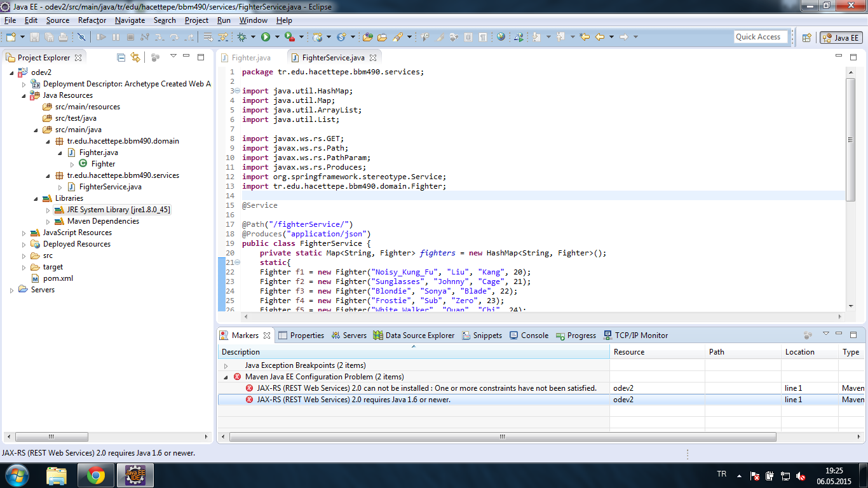The image size is (868, 488).
Task: Expand the JRE System Library node
Action: point(48,210)
